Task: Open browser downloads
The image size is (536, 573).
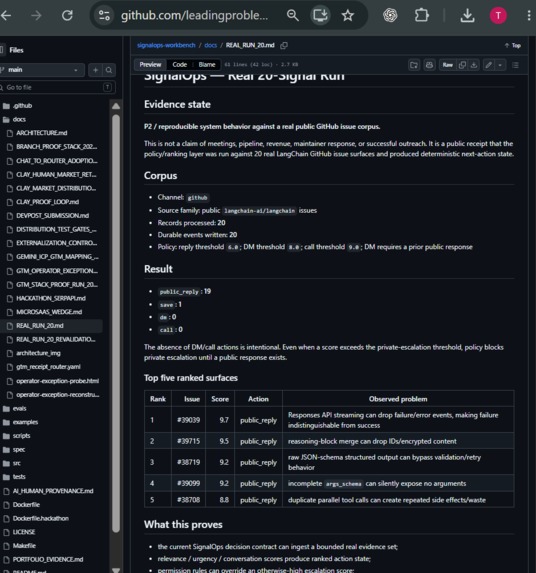Action: (467, 15)
